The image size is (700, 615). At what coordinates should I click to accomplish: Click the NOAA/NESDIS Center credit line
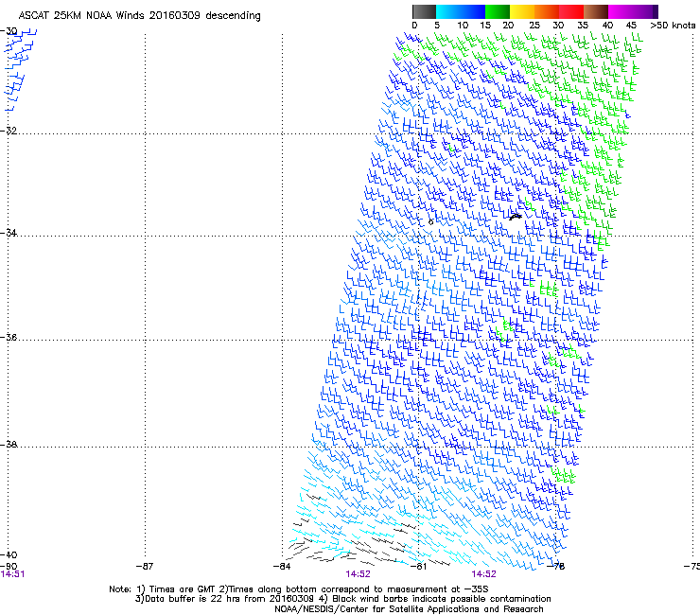409,609
